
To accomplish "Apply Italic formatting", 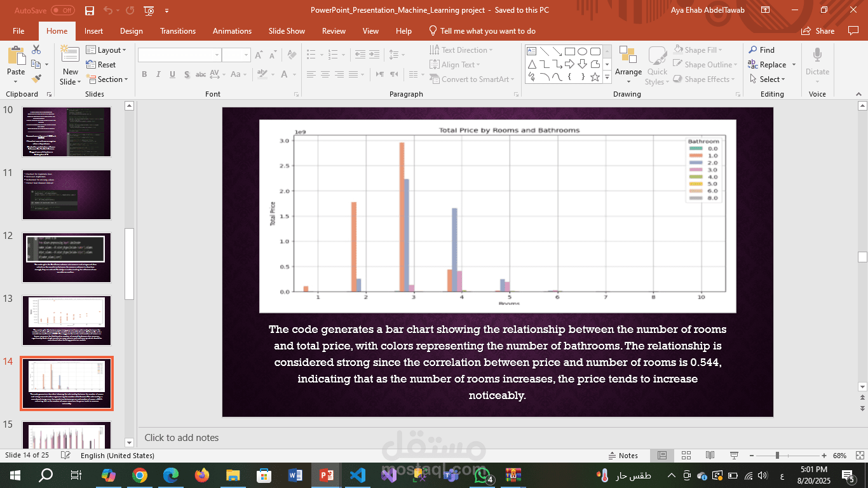I will point(158,74).
